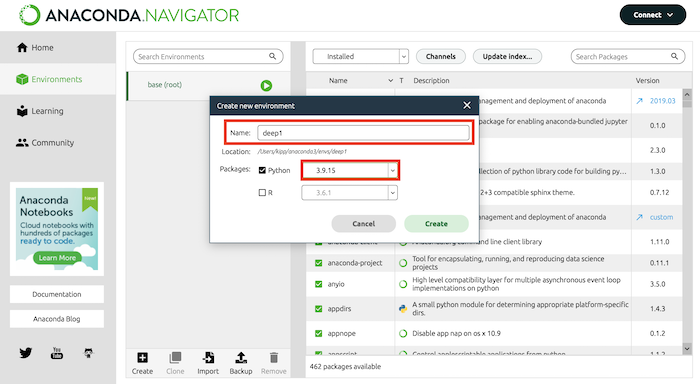700x384 pixels.
Task: Click the Import environment toolbar icon
Action: coord(208,363)
